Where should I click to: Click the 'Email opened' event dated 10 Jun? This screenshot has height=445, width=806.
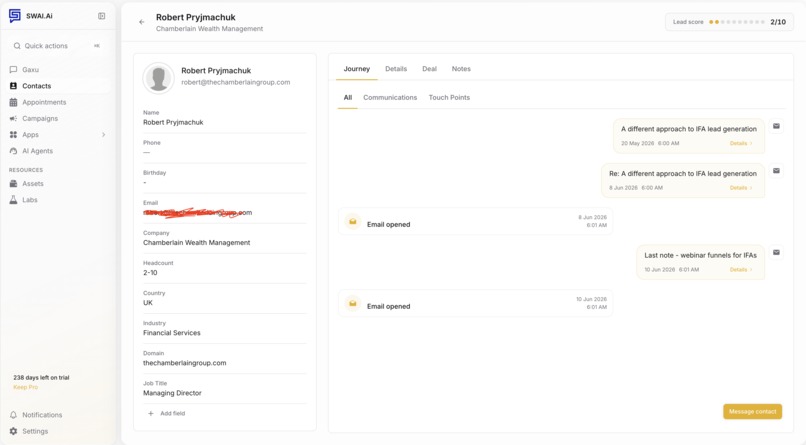(475, 303)
